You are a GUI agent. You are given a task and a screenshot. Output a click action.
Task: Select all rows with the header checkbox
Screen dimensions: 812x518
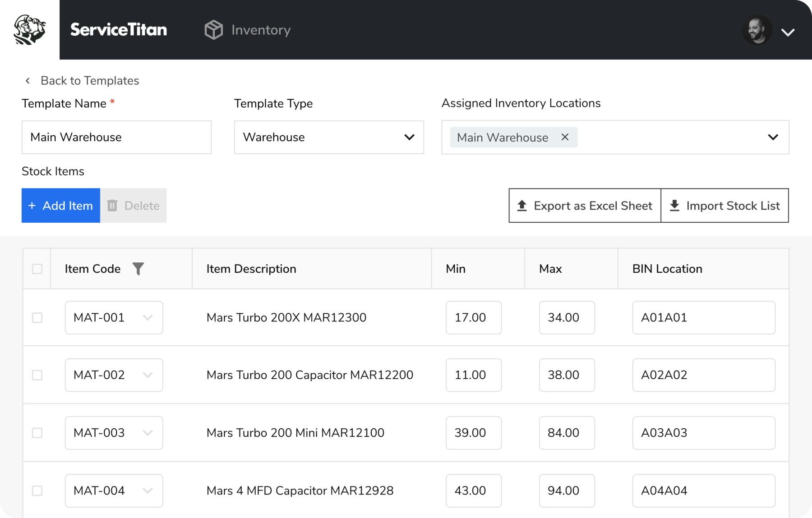tap(37, 268)
